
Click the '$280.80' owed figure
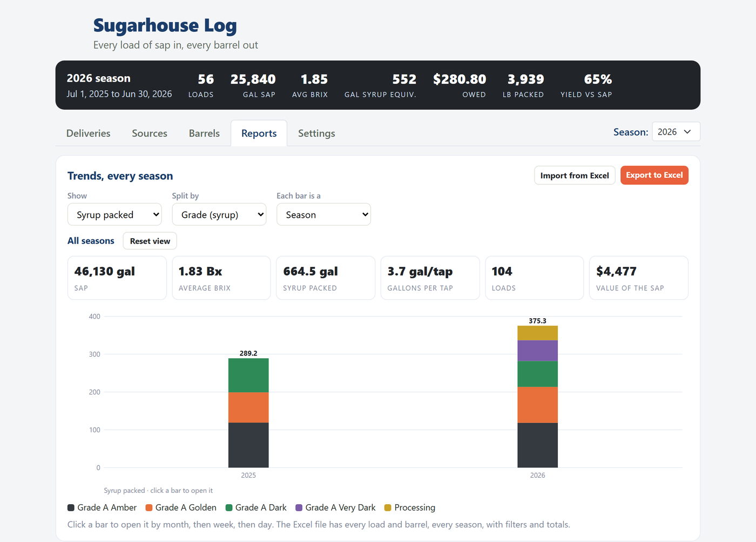click(460, 79)
